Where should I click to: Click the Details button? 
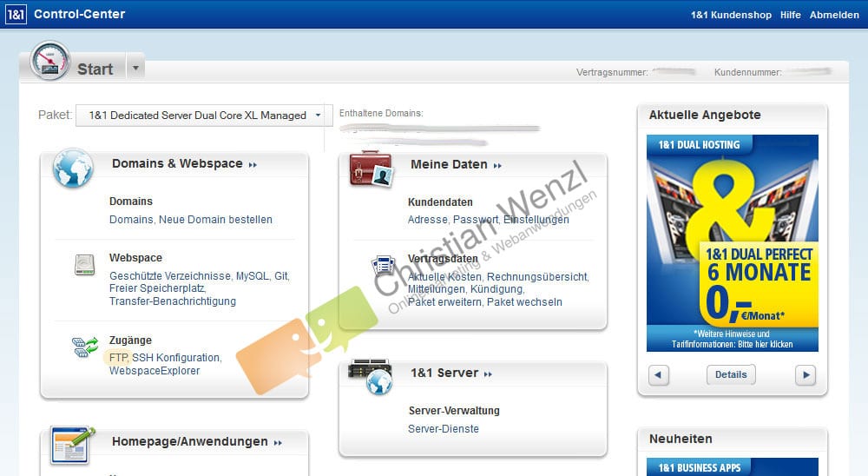point(731,375)
